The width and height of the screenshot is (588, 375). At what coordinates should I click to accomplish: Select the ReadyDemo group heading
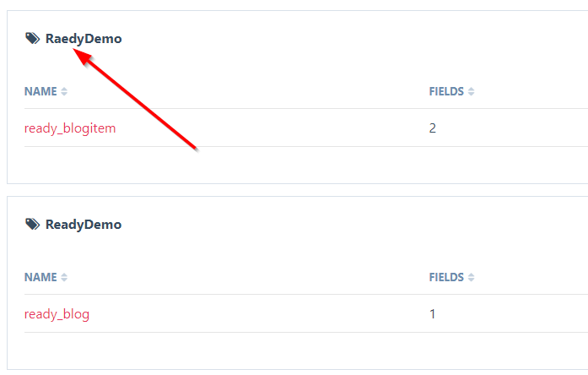pos(84,225)
